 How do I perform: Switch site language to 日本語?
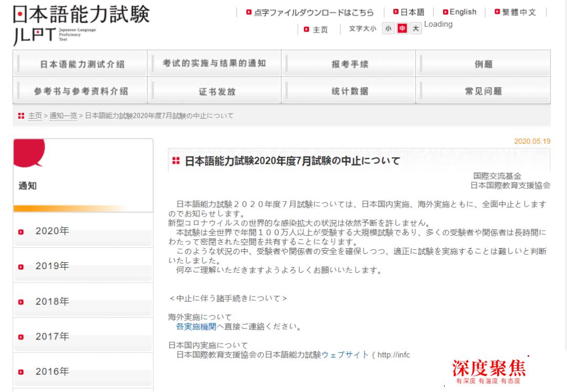point(412,12)
